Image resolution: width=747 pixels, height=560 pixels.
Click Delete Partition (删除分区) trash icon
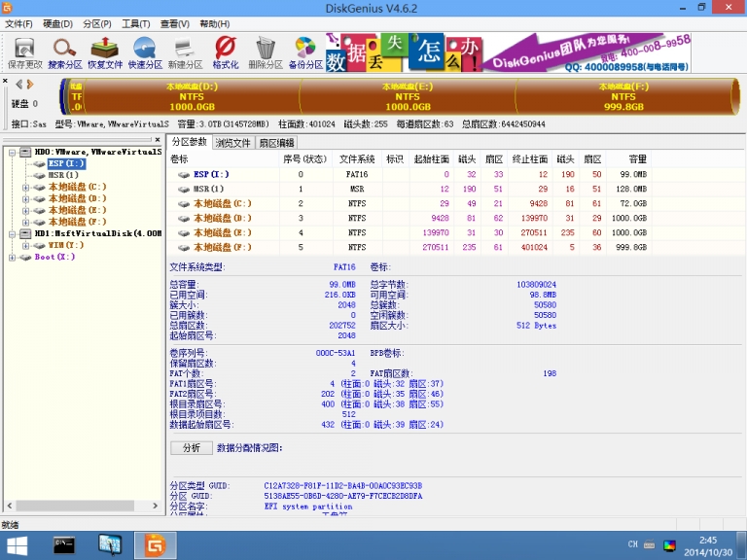click(x=266, y=53)
